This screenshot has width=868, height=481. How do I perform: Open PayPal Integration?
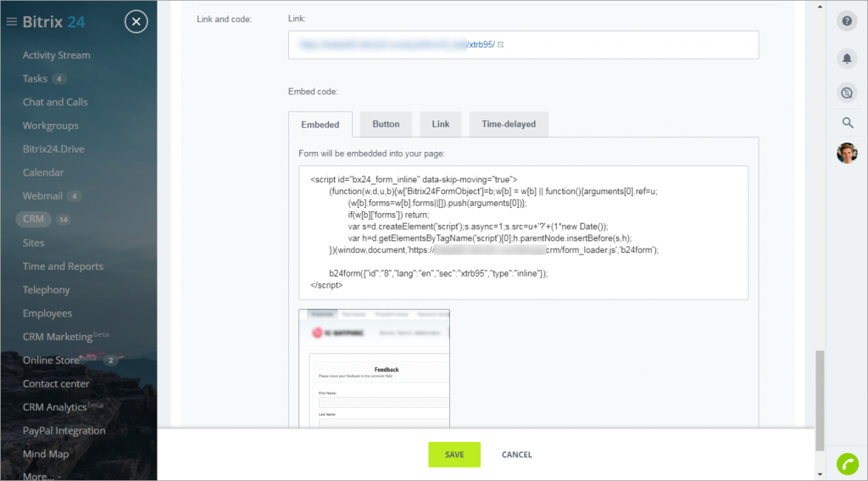coord(64,431)
